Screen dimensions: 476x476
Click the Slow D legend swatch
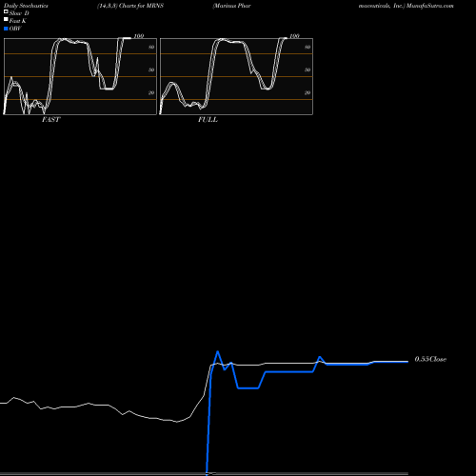(6, 11)
